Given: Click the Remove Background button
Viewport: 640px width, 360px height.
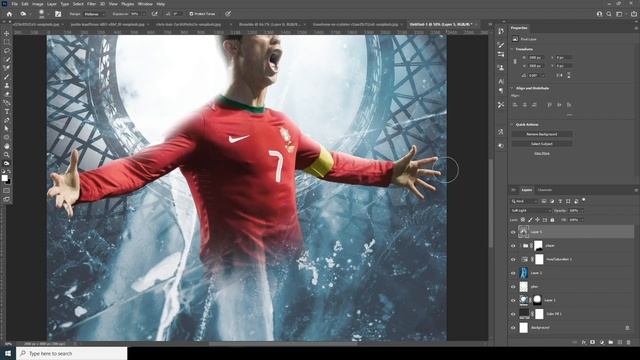Looking at the screenshot, I should click(542, 134).
